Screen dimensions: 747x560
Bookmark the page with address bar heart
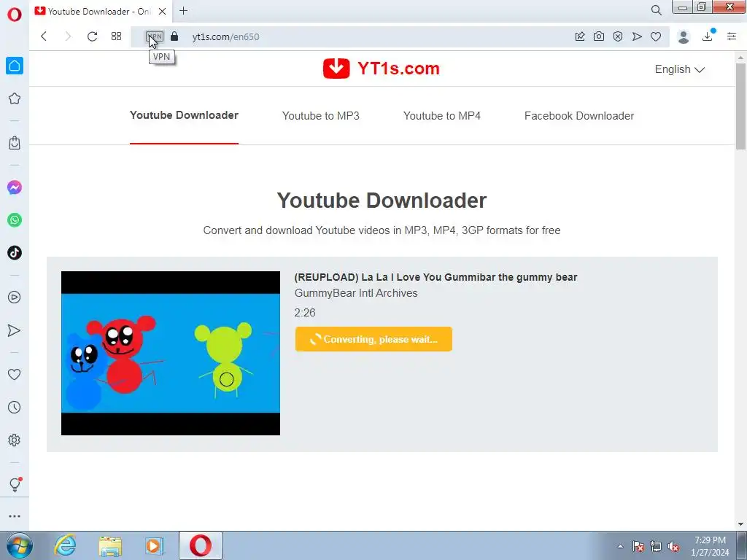point(656,36)
